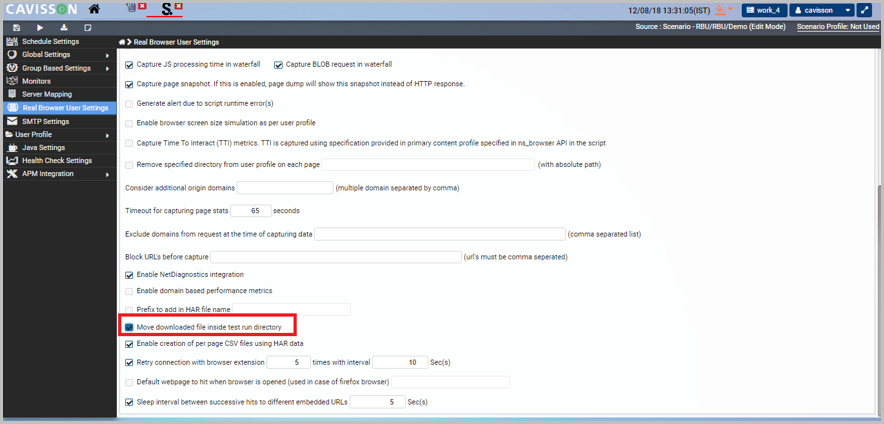
Task: Click the note icon in the toolbar
Action: pyautogui.click(x=88, y=28)
